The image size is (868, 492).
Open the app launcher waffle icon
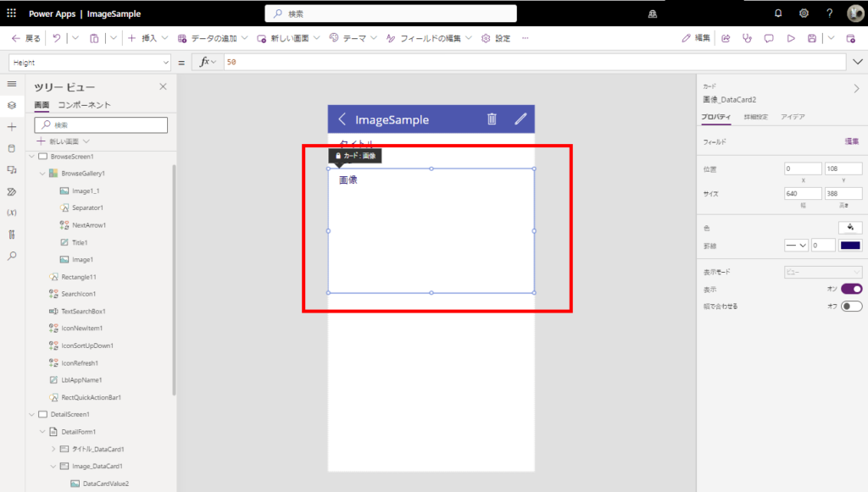[x=11, y=13]
